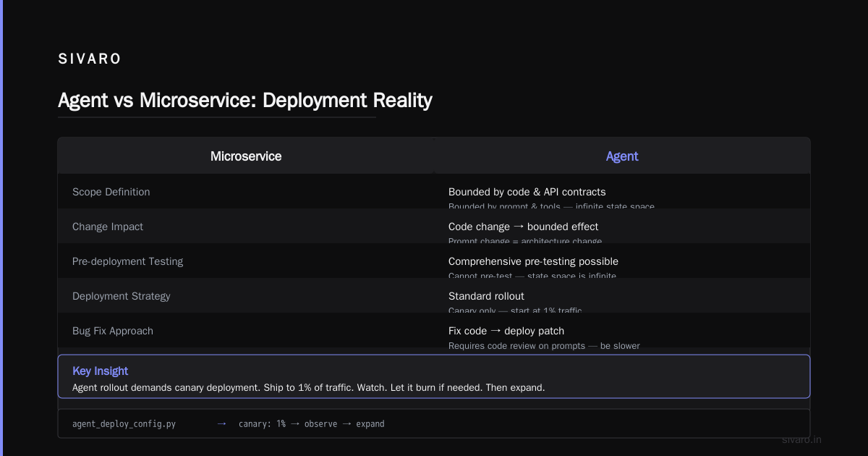This screenshot has height=456, width=868.
Task: Click the Agent column header
Action: 622,156
